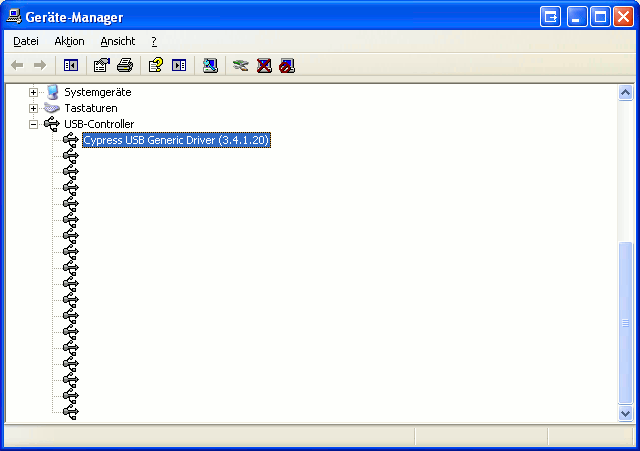The width and height of the screenshot is (640, 451).
Task: Click the Print toolbar icon
Action: click(x=125, y=65)
